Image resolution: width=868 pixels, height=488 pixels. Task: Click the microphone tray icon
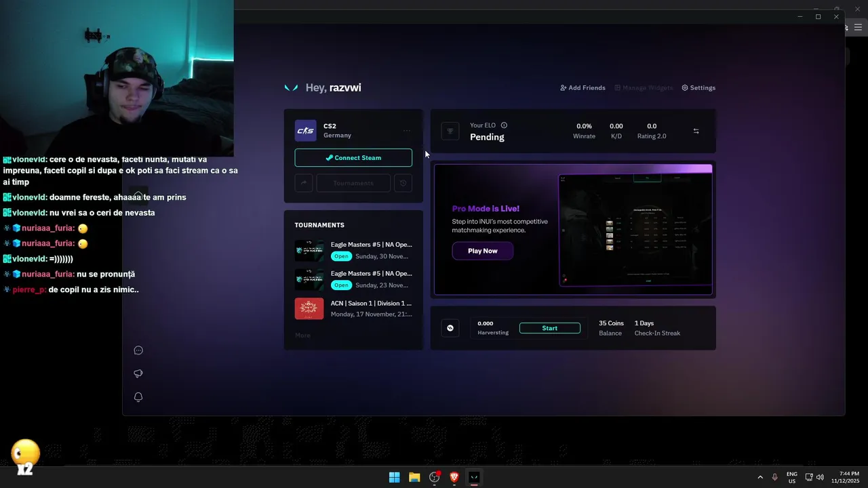click(774, 477)
